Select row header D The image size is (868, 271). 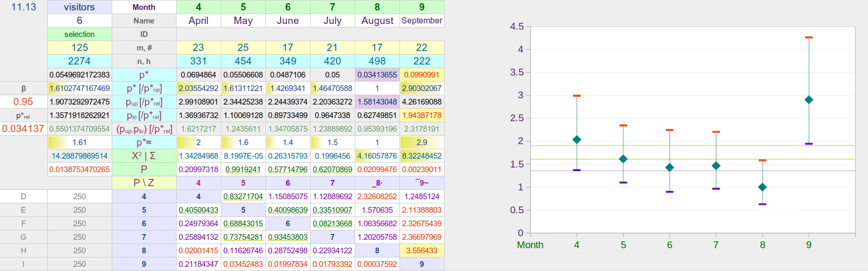click(x=23, y=196)
